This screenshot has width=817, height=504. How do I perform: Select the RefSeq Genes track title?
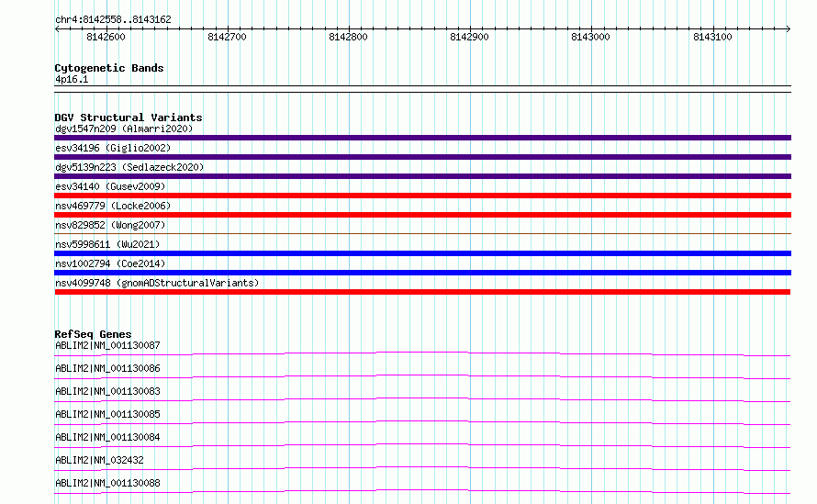click(93, 334)
